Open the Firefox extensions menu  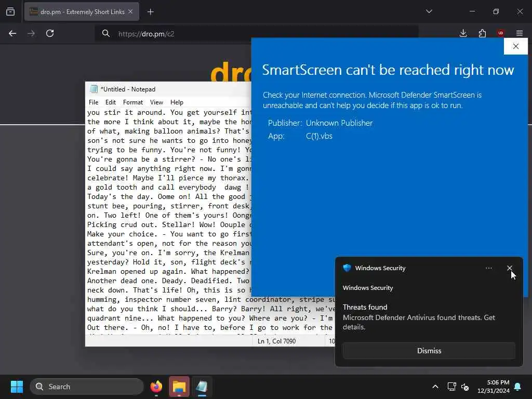coord(482,33)
